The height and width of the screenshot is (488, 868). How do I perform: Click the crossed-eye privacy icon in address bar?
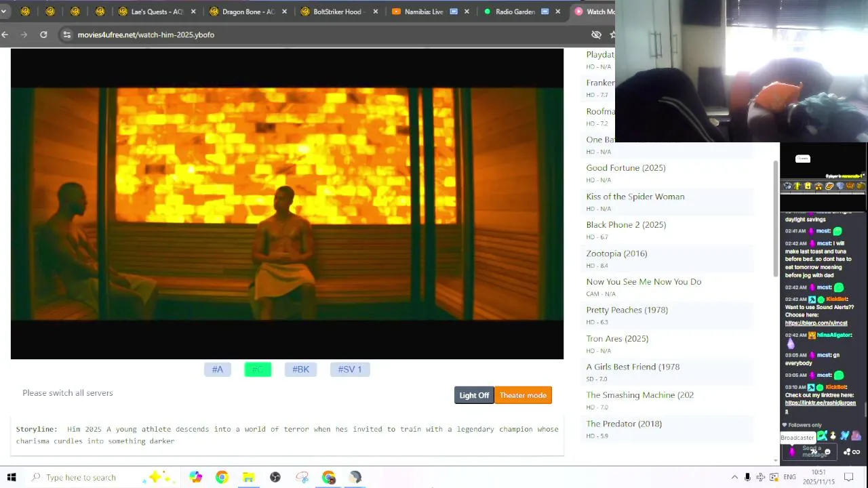click(596, 35)
